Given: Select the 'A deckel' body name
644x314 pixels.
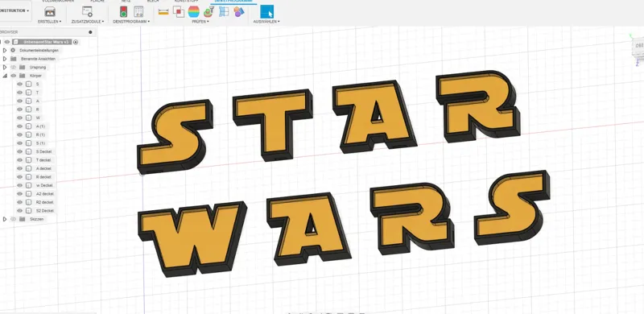Looking at the screenshot, I should pos(44,168).
